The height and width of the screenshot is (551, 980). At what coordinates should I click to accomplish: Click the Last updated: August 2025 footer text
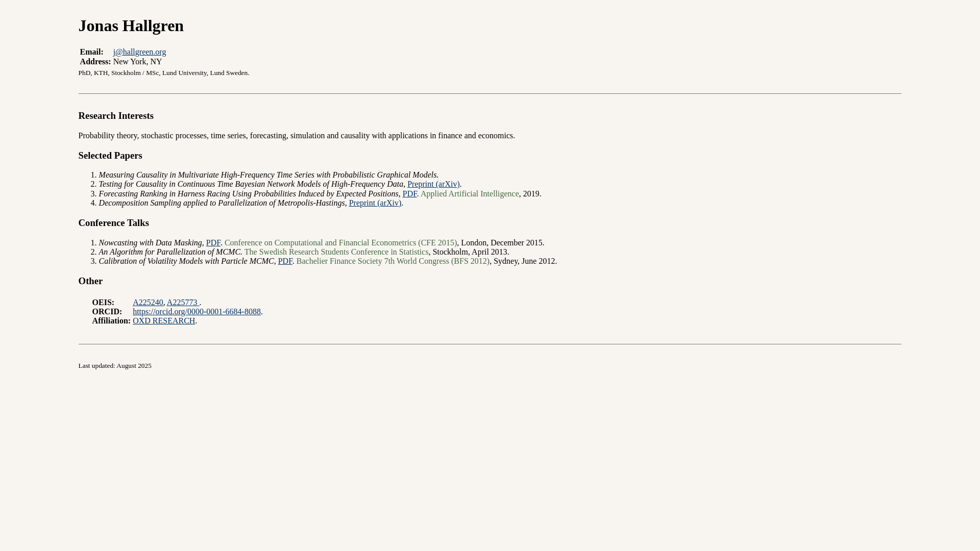(115, 366)
